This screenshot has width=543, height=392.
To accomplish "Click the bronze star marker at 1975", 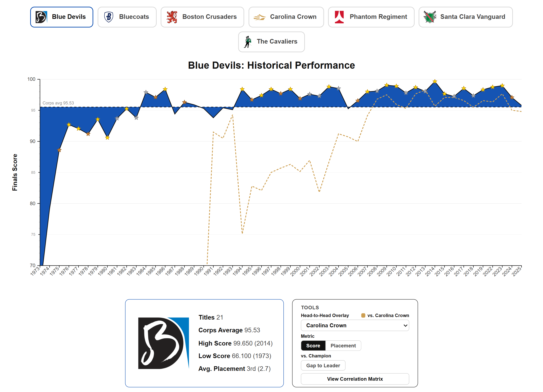I will pos(59,150).
